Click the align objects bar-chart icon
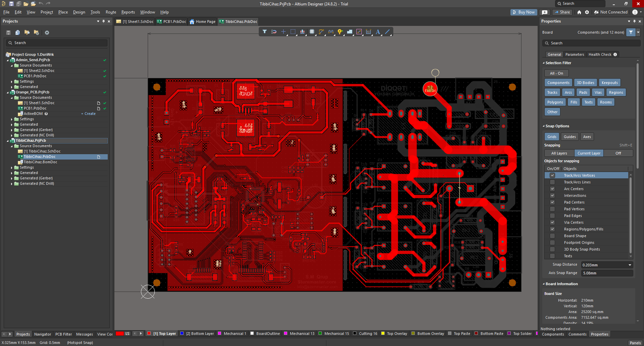This screenshot has width=644, height=346. click(302, 32)
